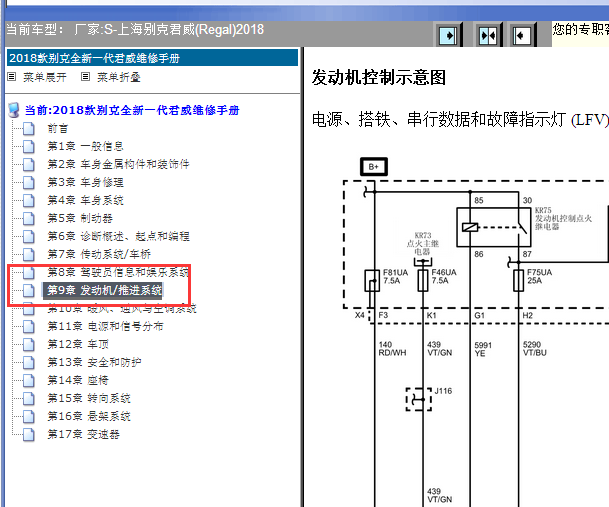609x507 pixels.
Task: Click the page icon beside 第1章
Action: point(29,146)
